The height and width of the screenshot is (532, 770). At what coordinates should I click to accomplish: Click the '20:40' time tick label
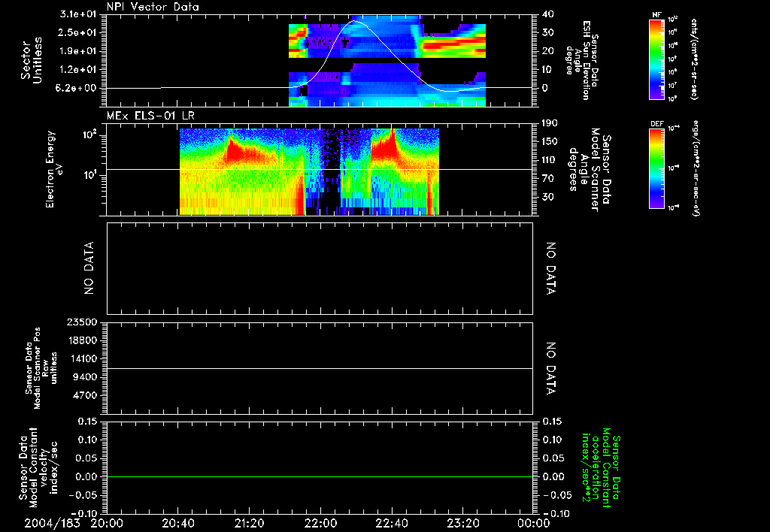coord(177,523)
